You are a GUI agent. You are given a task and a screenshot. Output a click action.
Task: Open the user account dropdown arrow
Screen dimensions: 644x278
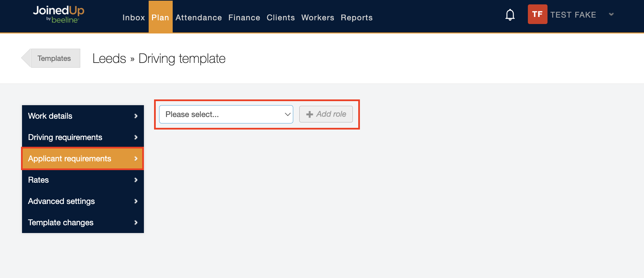click(x=611, y=14)
